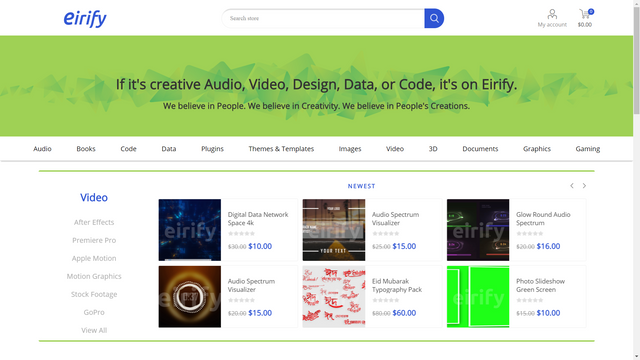Browse Stock Footage subcategory

[x=94, y=294]
